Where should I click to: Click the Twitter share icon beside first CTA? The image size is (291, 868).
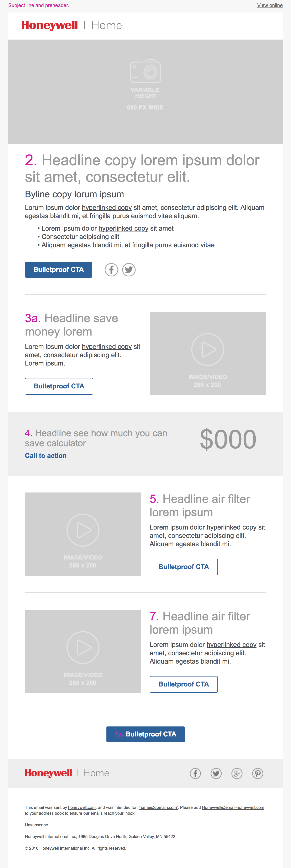pyautogui.click(x=129, y=270)
